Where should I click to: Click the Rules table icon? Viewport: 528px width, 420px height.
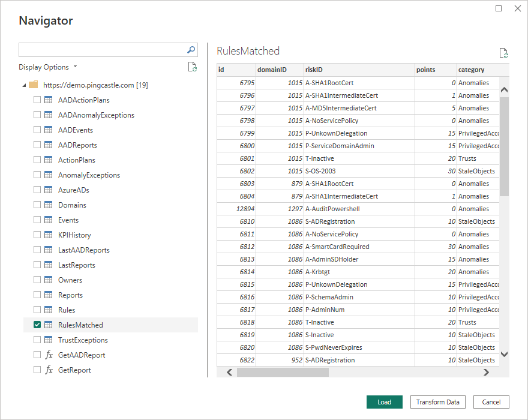click(x=49, y=310)
